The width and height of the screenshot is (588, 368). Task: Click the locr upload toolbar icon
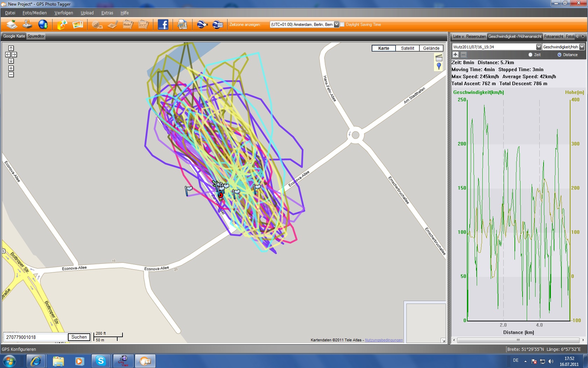click(143, 25)
